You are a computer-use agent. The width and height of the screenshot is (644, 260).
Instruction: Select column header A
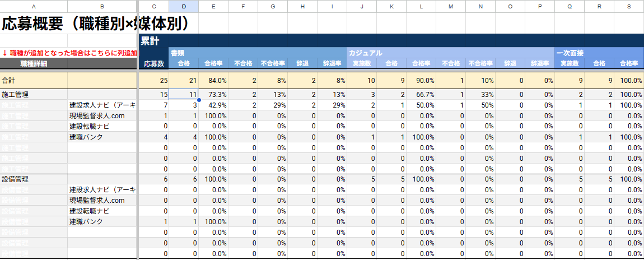[34, 6]
